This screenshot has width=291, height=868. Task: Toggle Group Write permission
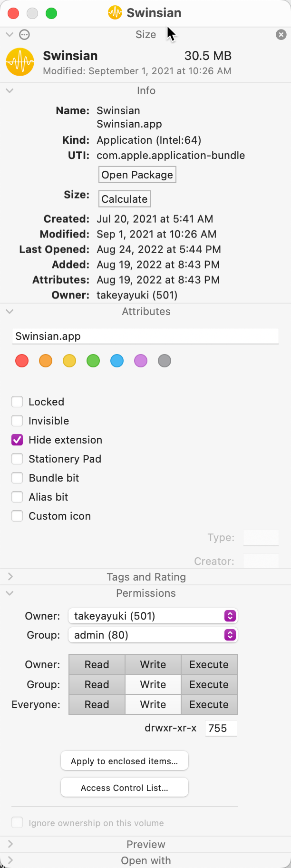tap(153, 684)
